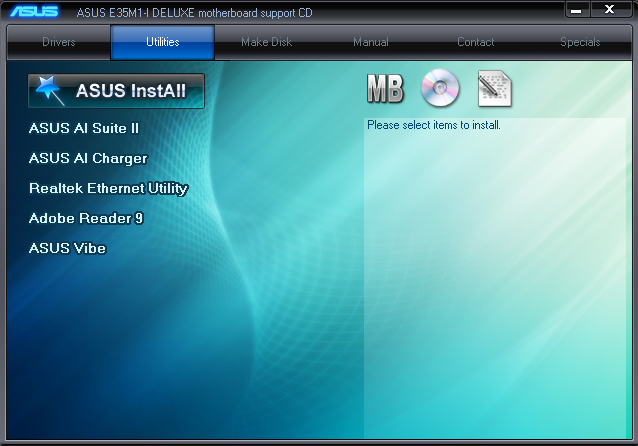Click the window title text
The width and height of the screenshot is (638, 446).
pyautogui.click(x=194, y=13)
